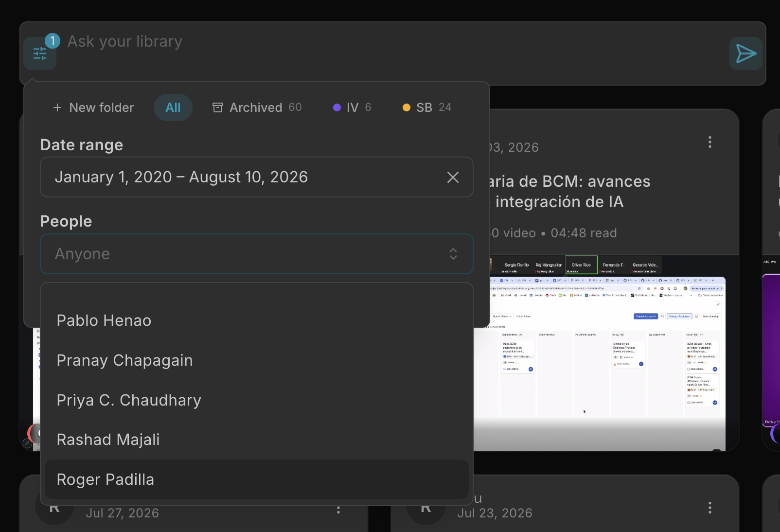Click the plus icon for New folder
The image size is (780, 532).
tap(57, 107)
